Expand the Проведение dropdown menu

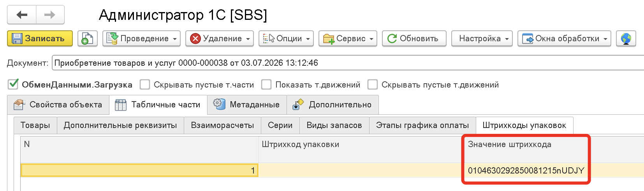[x=141, y=39]
